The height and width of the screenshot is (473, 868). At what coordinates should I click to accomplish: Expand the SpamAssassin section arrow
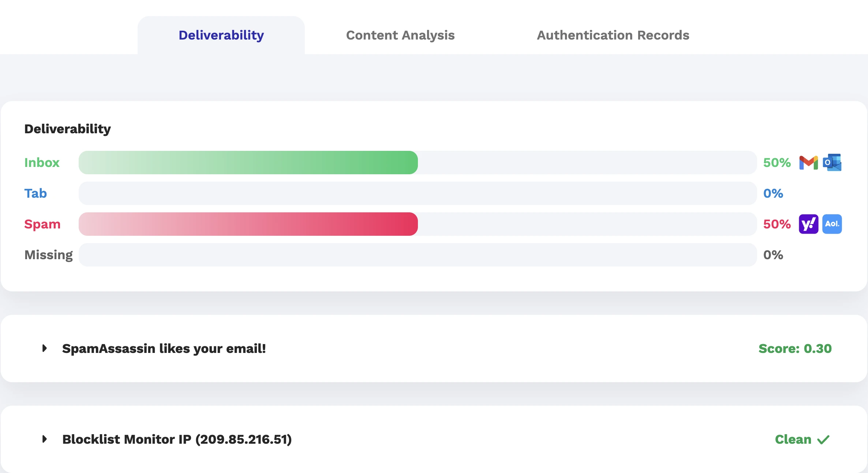45,348
